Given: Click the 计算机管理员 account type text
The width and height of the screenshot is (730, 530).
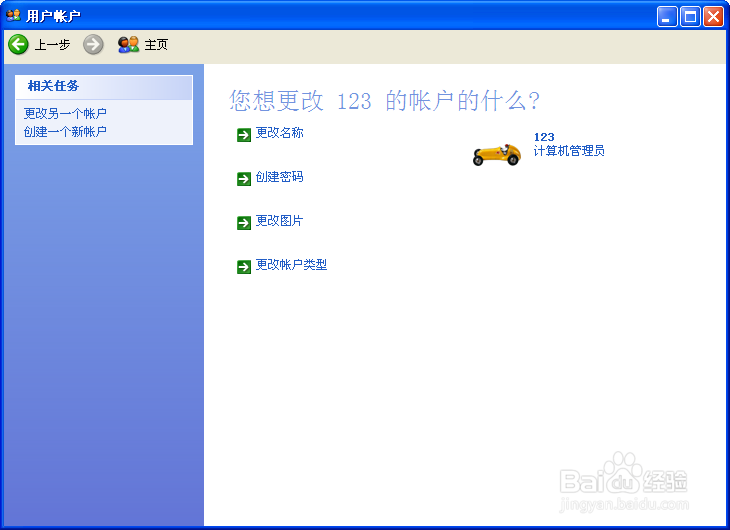Looking at the screenshot, I should tap(569, 151).
